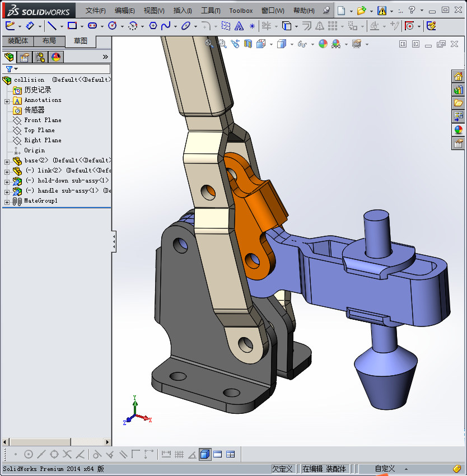The image size is (467, 476).
Task: Open the DisplayManager color ball tab
Action: point(55,57)
